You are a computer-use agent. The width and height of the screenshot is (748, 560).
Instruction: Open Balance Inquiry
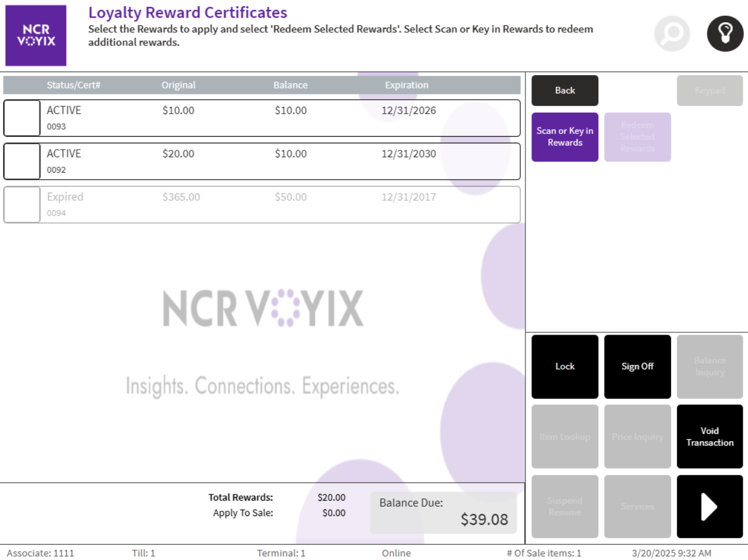tap(709, 366)
